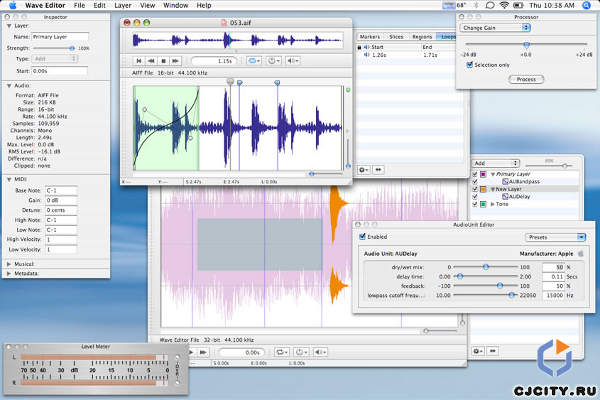
Task: Select the loop end marker at 1.71s
Action: (277, 83)
